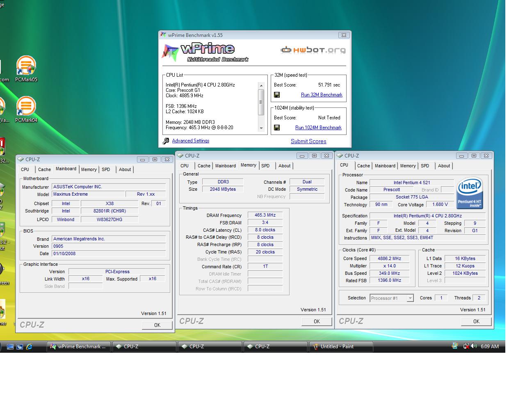Image resolution: width=525 pixels, height=420 pixels.
Task: Open Advanced Settings in wPrime
Action: [x=191, y=141]
